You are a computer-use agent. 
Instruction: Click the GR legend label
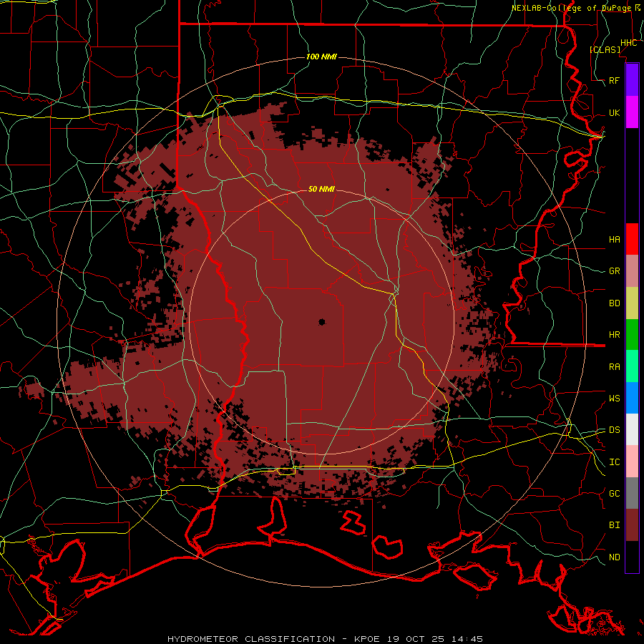615,271
